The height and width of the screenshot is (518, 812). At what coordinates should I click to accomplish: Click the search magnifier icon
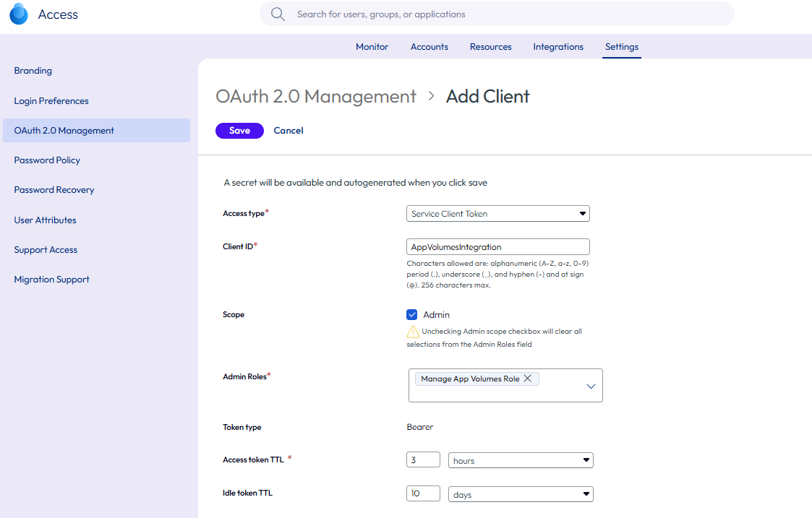pyautogui.click(x=278, y=14)
